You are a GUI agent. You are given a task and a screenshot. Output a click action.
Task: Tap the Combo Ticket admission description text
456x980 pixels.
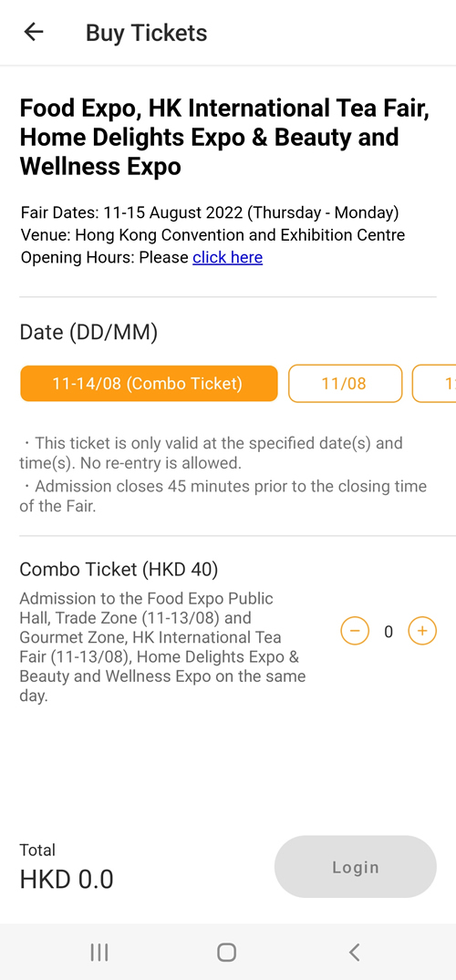(162, 647)
